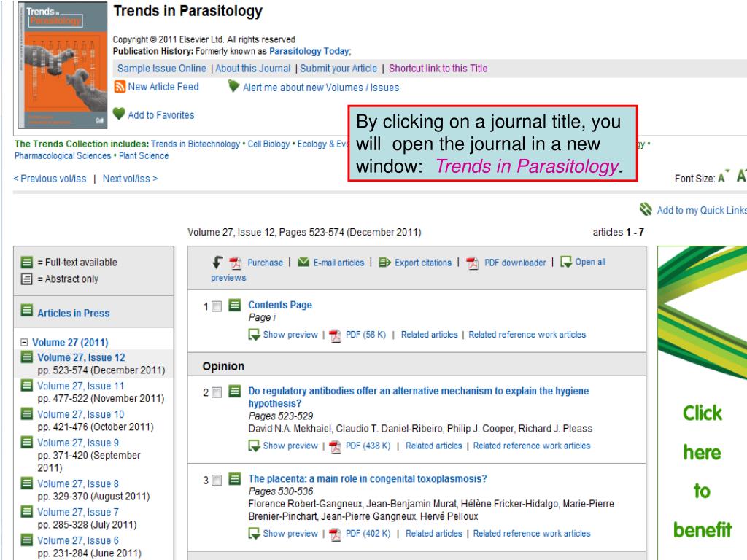Click the Export citations arrow icon

pyautogui.click(x=384, y=262)
